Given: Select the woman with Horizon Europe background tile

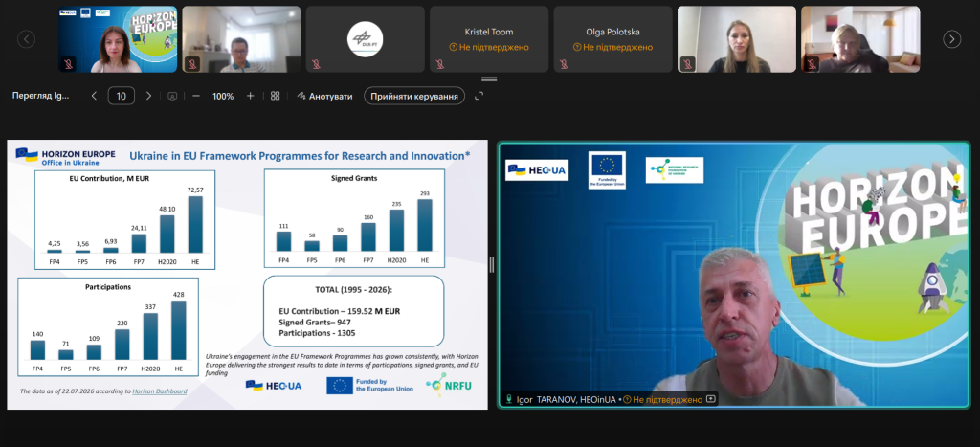Looking at the screenshot, I should point(118,39).
